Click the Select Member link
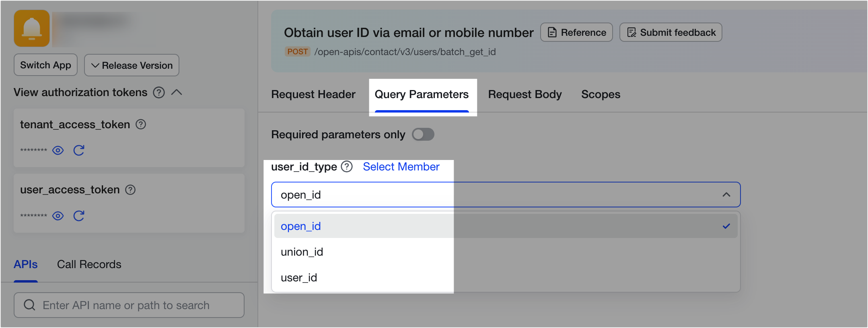 pyautogui.click(x=401, y=166)
